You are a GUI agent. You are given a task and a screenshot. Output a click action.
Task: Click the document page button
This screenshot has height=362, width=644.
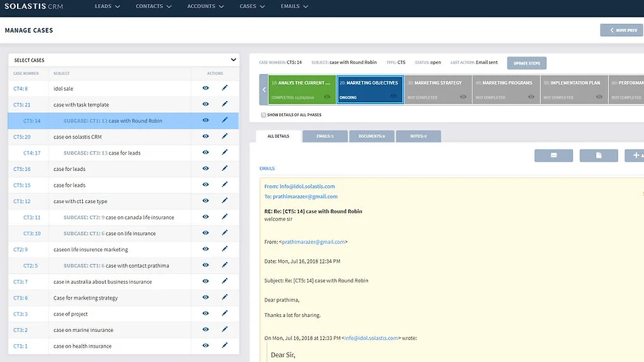(599, 155)
